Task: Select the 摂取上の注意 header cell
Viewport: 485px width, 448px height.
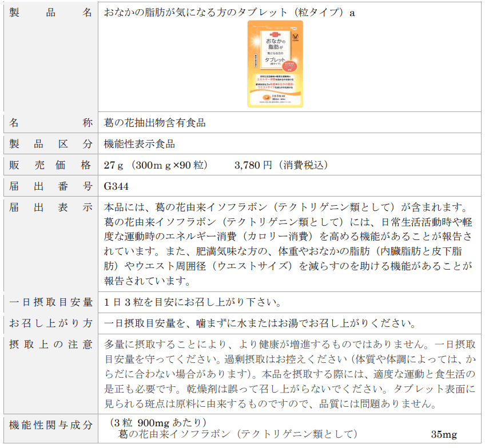Action: 50,345
